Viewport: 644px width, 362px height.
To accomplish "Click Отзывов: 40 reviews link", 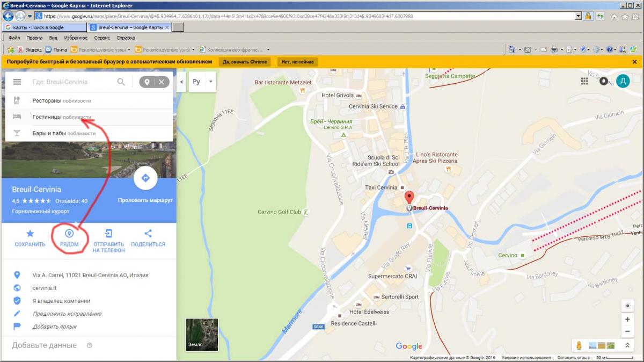I will [71, 201].
